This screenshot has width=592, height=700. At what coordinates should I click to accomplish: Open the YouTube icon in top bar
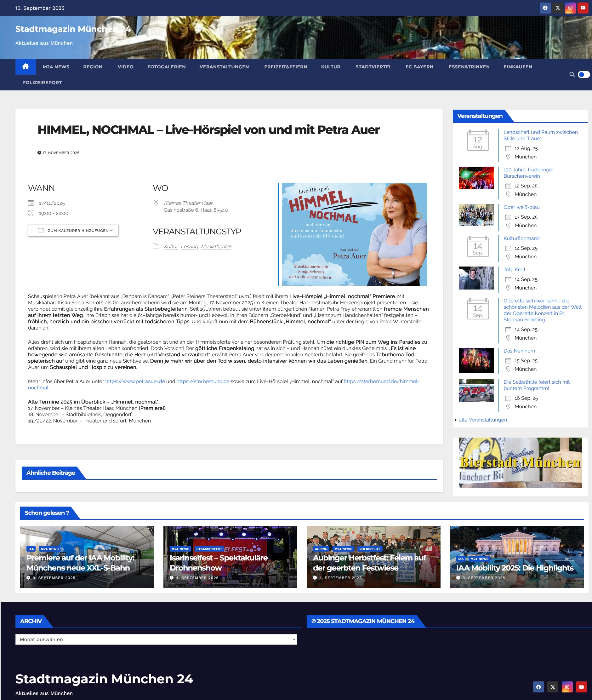(x=583, y=8)
